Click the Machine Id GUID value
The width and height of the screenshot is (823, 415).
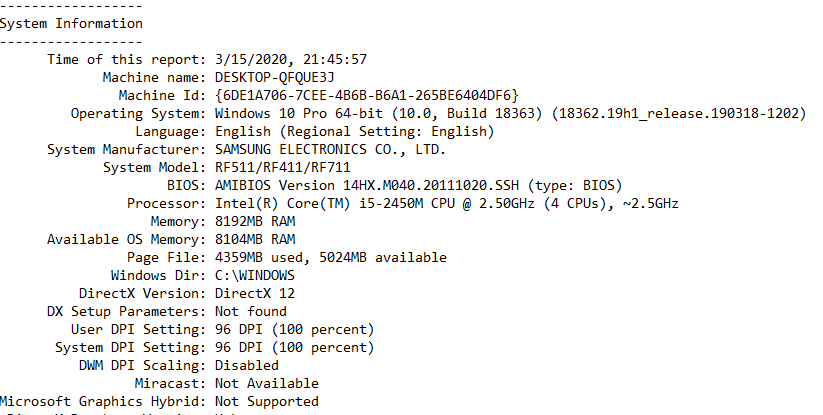click(367, 95)
